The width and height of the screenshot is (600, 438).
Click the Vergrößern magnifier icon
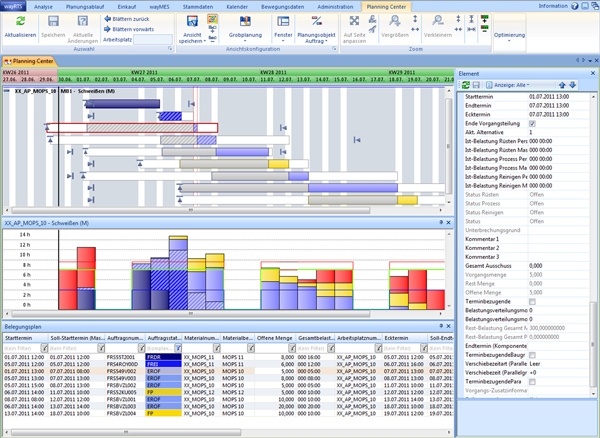tap(395, 21)
